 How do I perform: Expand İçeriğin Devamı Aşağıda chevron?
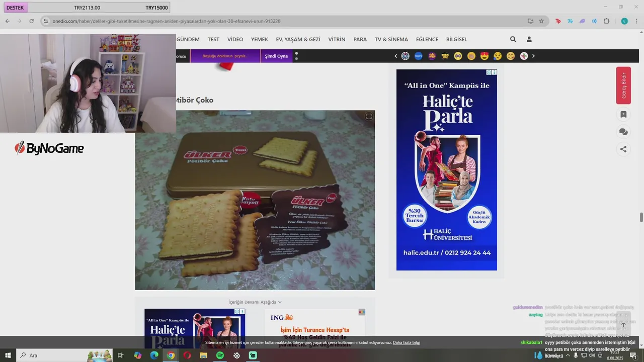[280, 302]
